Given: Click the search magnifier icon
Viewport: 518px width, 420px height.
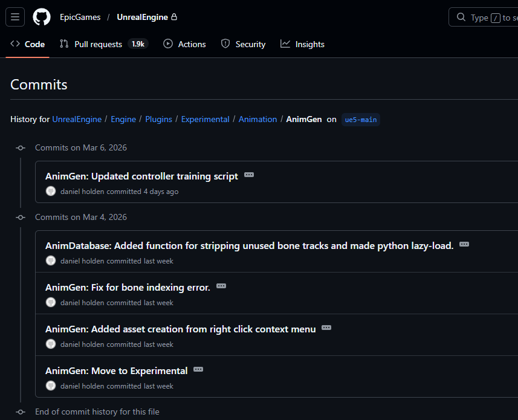Looking at the screenshot, I should pos(461,17).
